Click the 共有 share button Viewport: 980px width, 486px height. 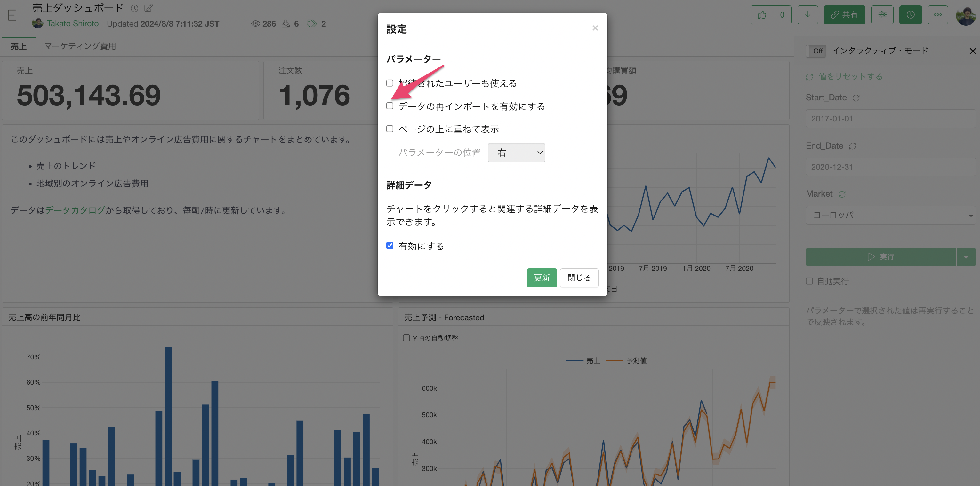pyautogui.click(x=844, y=15)
